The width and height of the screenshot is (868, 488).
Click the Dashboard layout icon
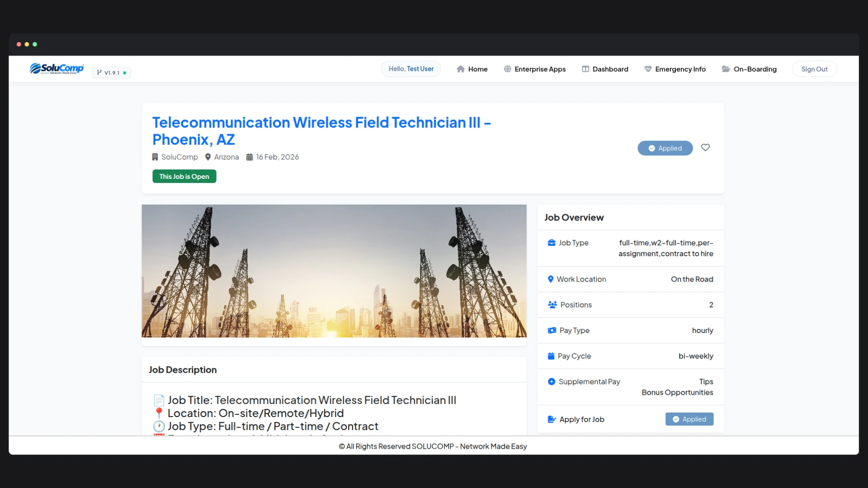(x=585, y=69)
